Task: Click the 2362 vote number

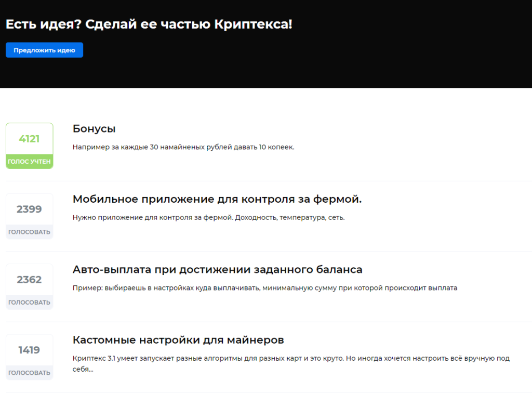Action: click(x=29, y=280)
